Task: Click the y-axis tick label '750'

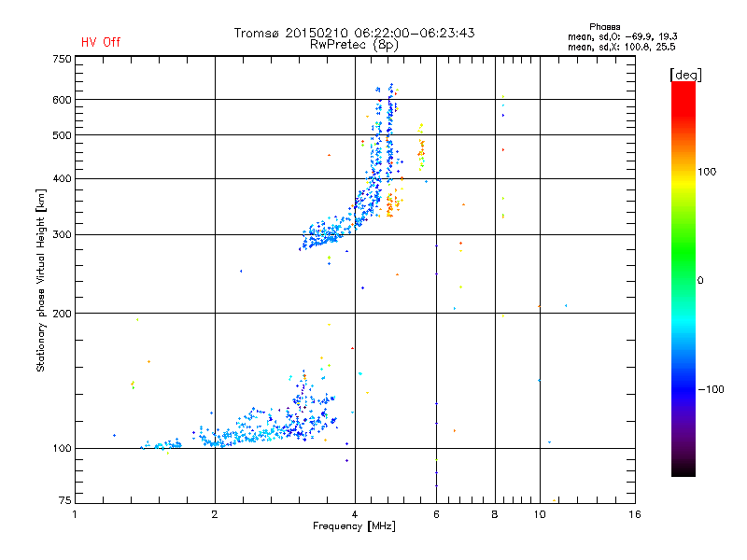Action: 62,59
